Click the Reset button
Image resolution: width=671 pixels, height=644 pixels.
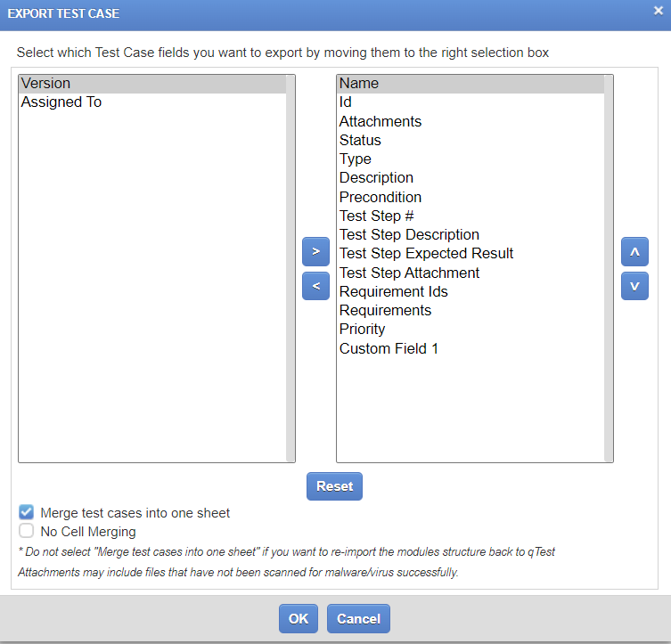click(x=334, y=486)
